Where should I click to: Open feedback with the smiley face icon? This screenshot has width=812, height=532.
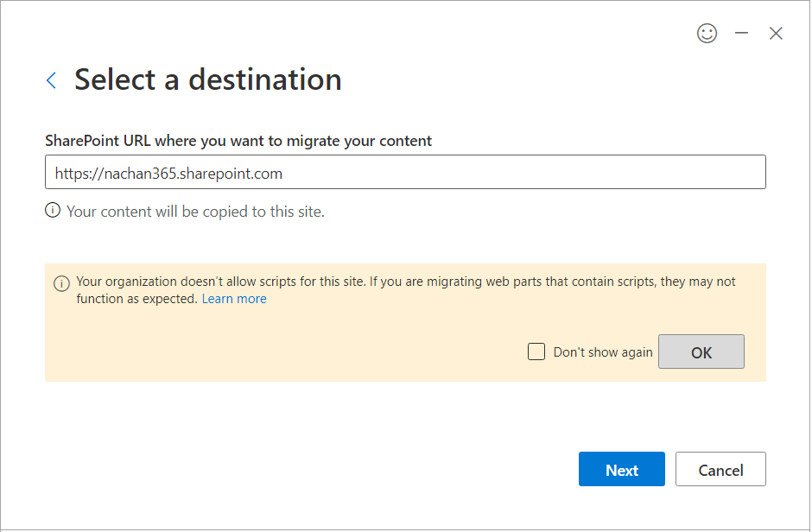coord(707,34)
